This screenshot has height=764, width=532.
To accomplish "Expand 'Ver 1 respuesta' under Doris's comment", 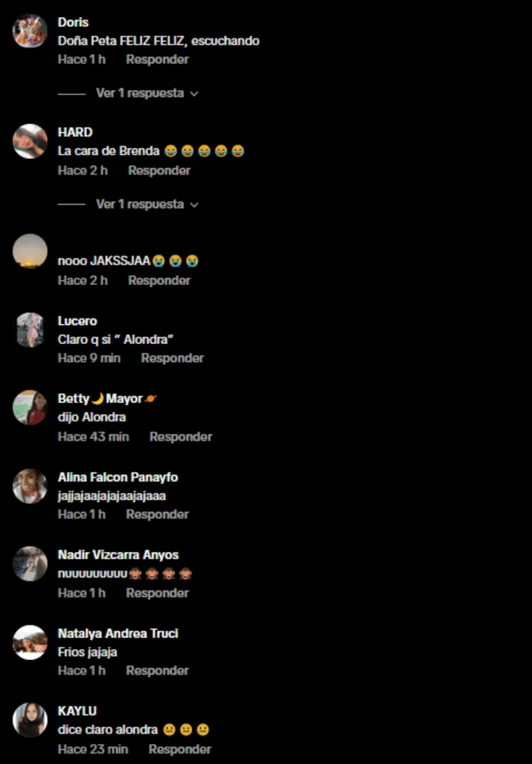I will pos(140,93).
